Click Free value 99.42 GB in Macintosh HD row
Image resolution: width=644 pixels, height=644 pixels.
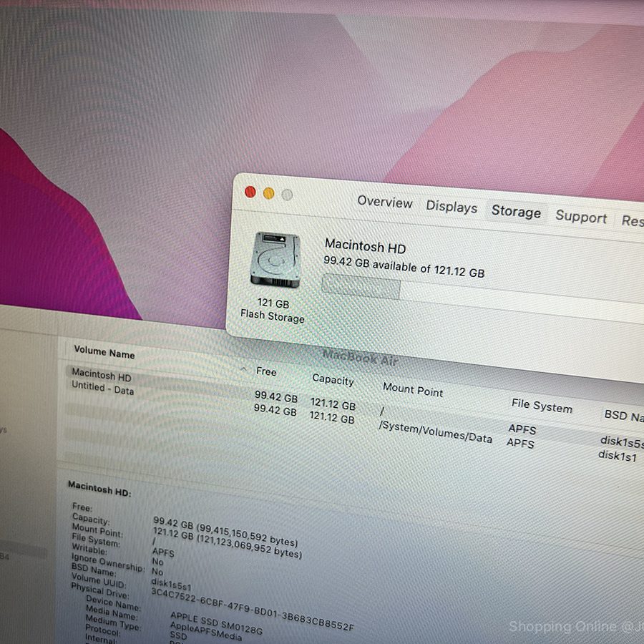pyautogui.click(x=276, y=396)
